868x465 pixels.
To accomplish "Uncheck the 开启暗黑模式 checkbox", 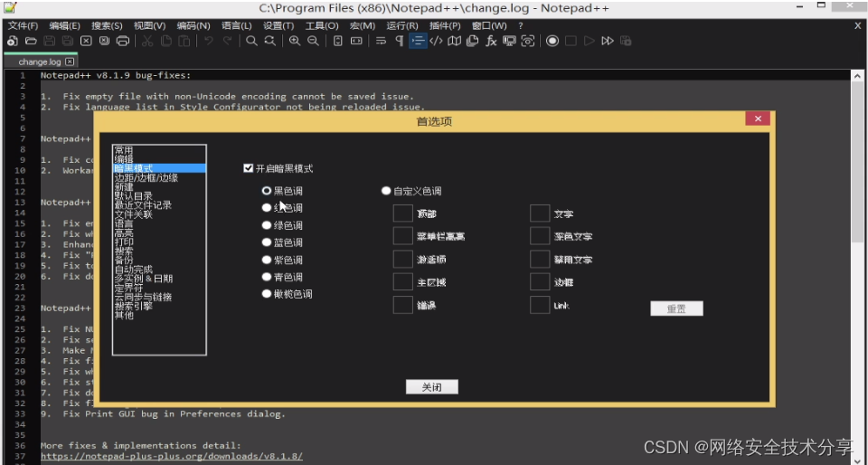I will 249,168.
